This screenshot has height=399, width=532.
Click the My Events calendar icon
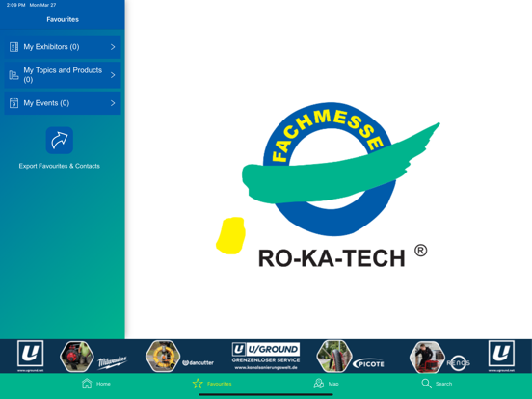13,103
